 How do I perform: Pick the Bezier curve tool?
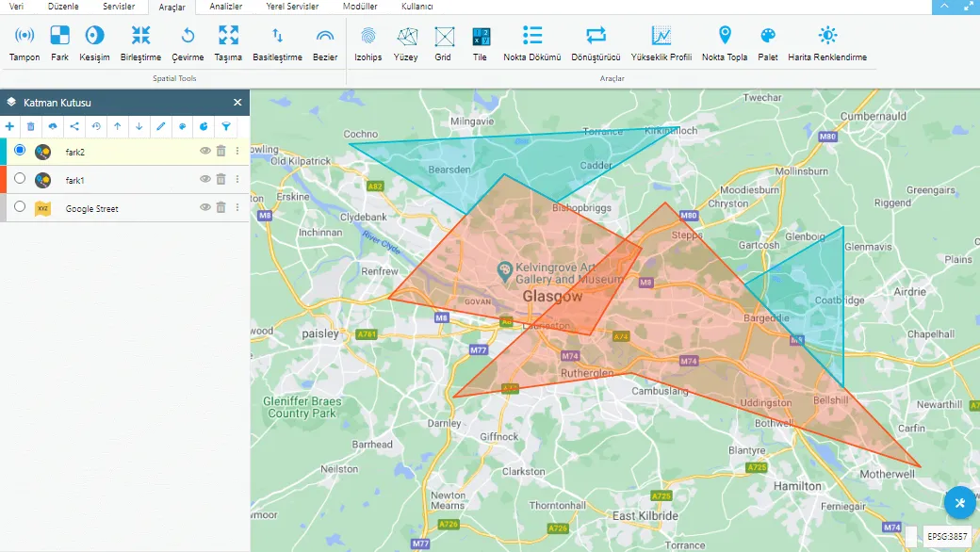tap(325, 43)
